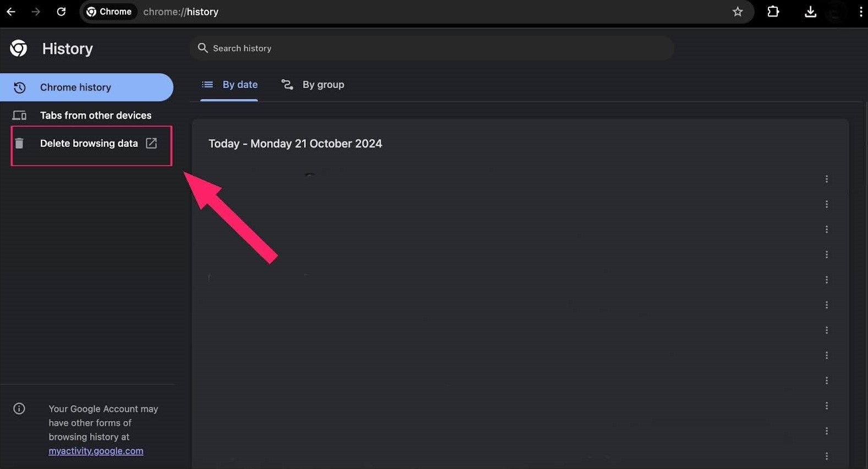
Task: Click the Search history field
Action: (x=432, y=48)
